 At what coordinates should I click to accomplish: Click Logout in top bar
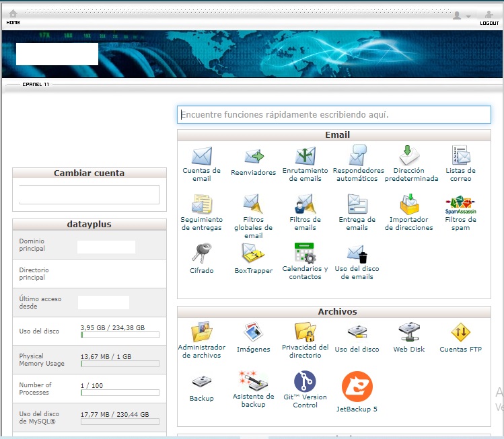(489, 17)
